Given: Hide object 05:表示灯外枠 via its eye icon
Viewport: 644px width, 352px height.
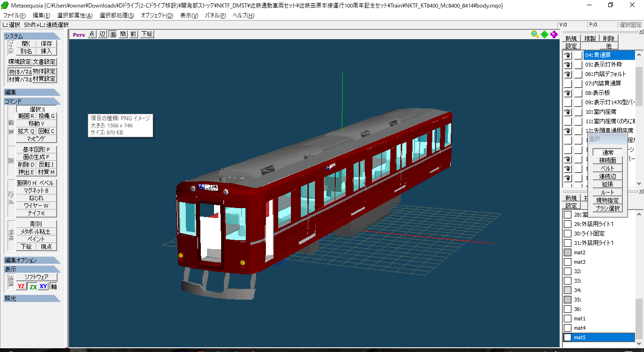Looking at the screenshot, I should tap(568, 65).
